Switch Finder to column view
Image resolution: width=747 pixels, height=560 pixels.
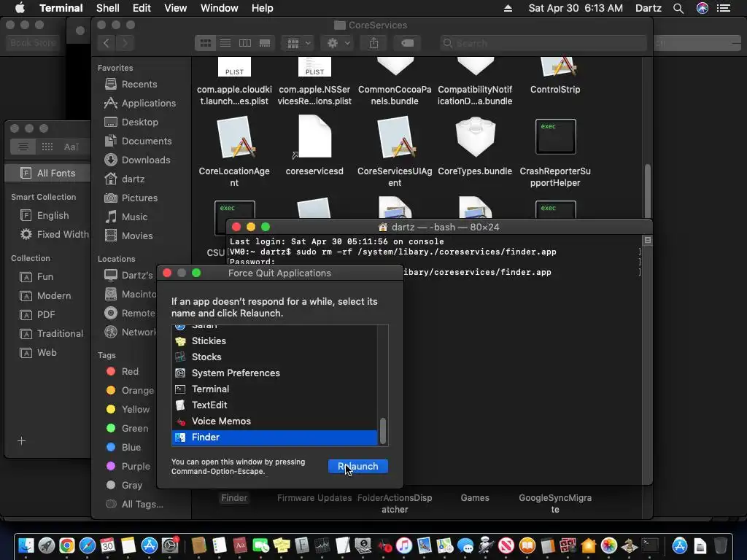tap(245, 43)
